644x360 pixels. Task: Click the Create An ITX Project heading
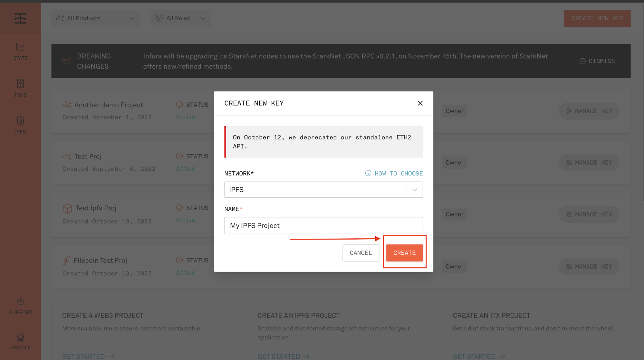click(x=491, y=316)
